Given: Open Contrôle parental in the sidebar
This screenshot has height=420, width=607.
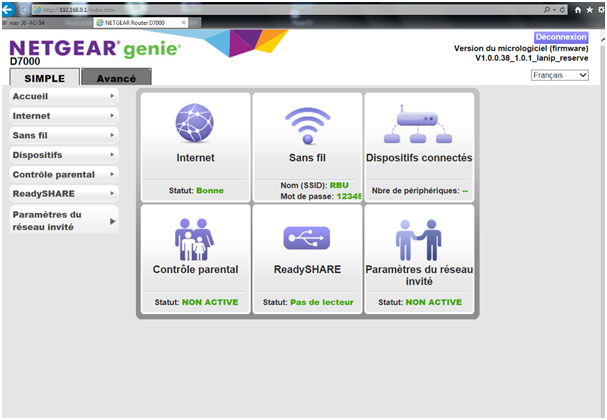Looking at the screenshot, I should 64,175.
